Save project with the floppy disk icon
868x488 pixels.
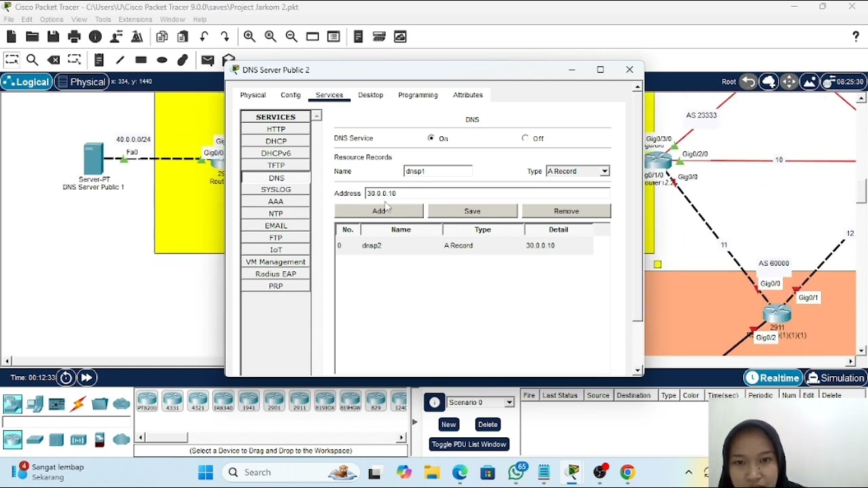click(x=54, y=37)
